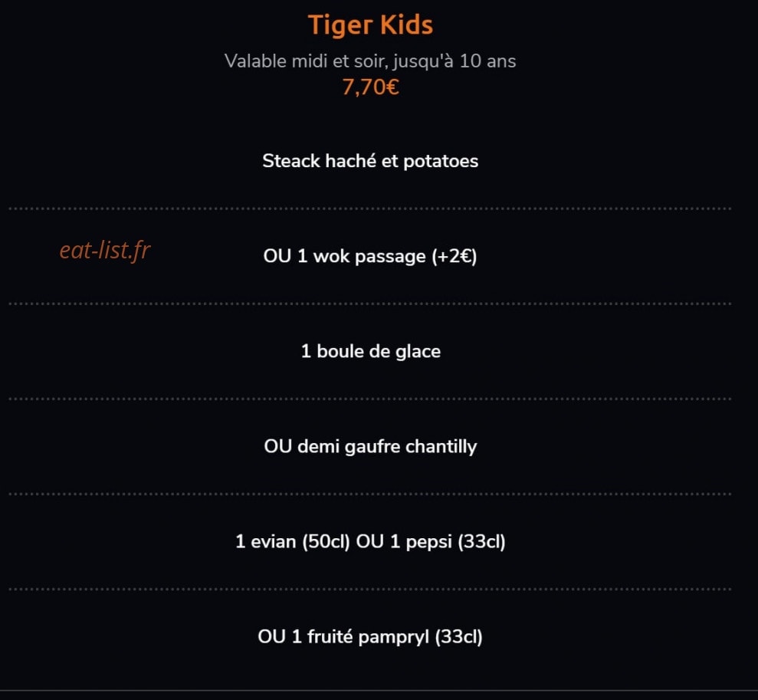
Task: Click dotted separator below Steack haché line
Action: [x=370, y=209]
